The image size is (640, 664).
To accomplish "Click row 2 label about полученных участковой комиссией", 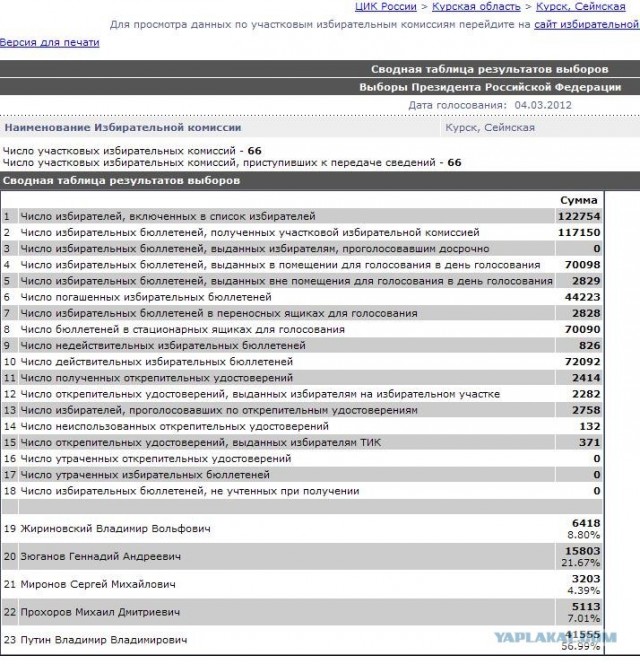I will (x=250, y=232).
